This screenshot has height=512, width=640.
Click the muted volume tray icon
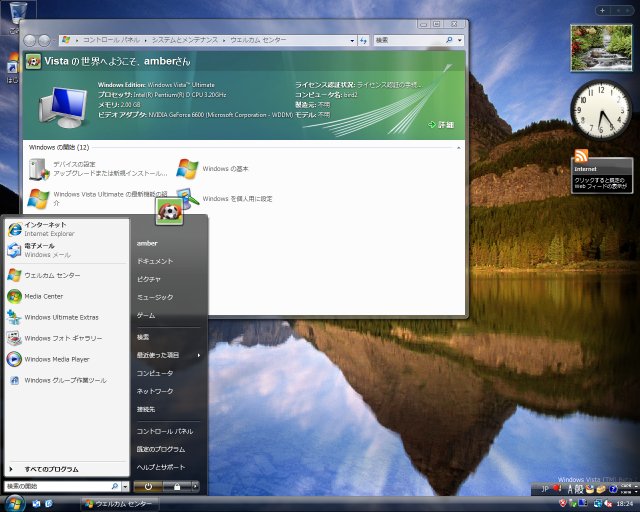[x=608, y=504]
